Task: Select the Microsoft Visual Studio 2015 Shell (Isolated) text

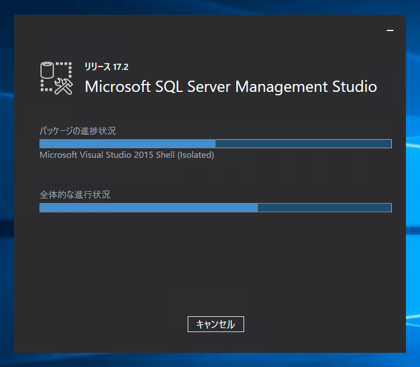Action: click(127, 155)
